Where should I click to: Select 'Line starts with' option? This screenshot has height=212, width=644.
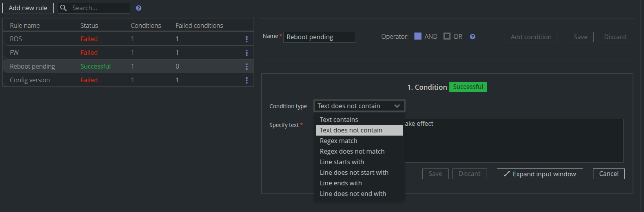point(342,162)
